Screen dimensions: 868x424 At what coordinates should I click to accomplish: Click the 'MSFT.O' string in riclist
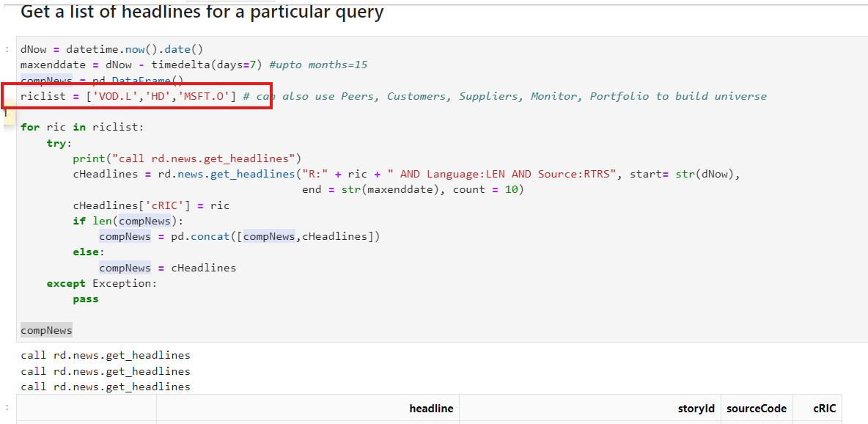pyautogui.click(x=203, y=96)
